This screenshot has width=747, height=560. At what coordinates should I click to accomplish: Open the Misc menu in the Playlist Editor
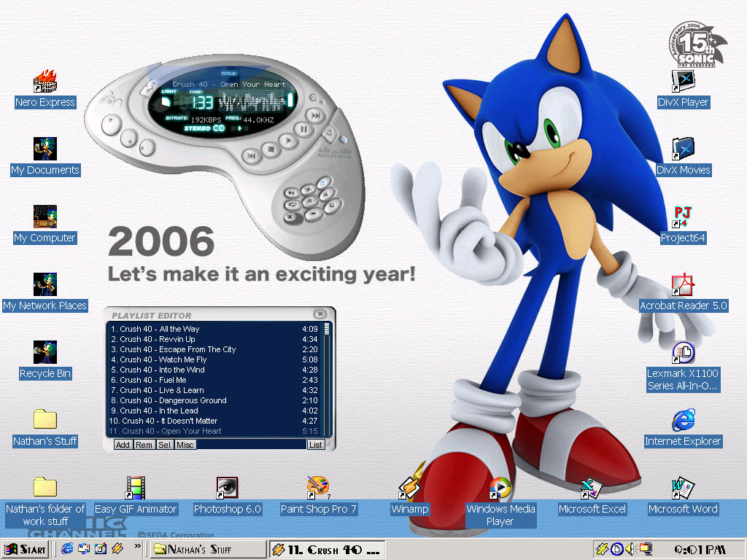coord(185,445)
